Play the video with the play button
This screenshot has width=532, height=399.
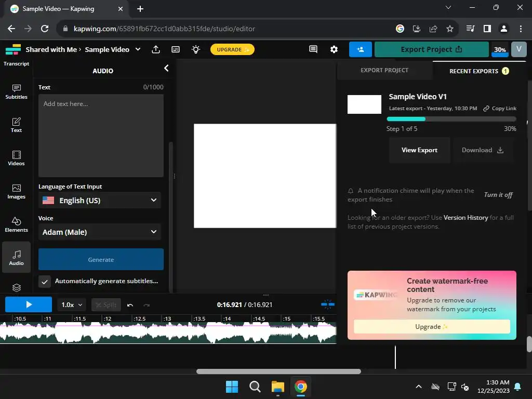click(x=29, y=304)
